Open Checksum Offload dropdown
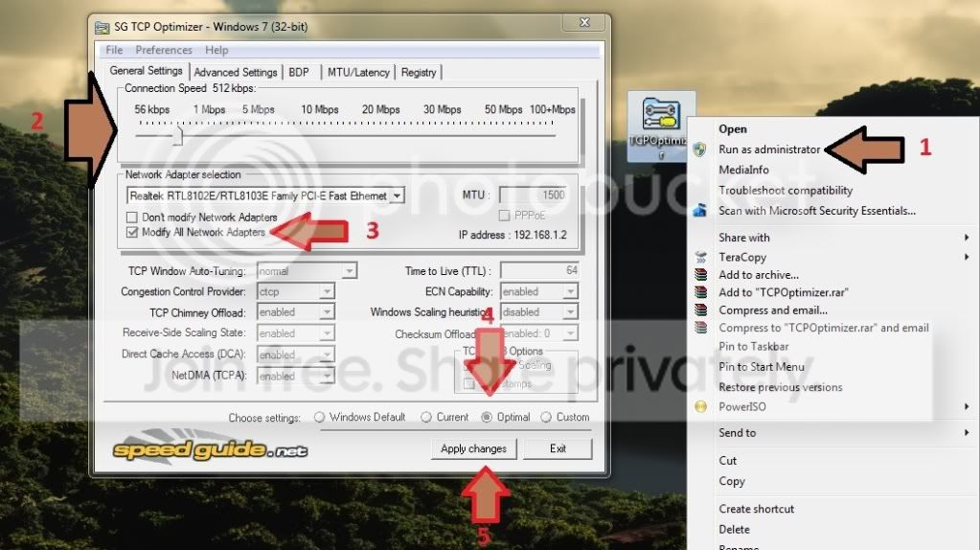The width and height of the screenshot is (980, 550). tap(570, 333)
